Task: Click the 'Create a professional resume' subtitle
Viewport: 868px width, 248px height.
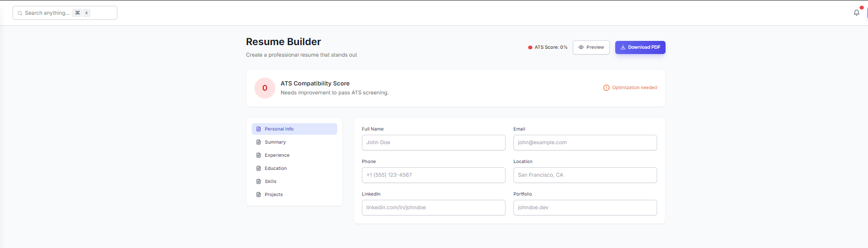Action: coord(302,55)
